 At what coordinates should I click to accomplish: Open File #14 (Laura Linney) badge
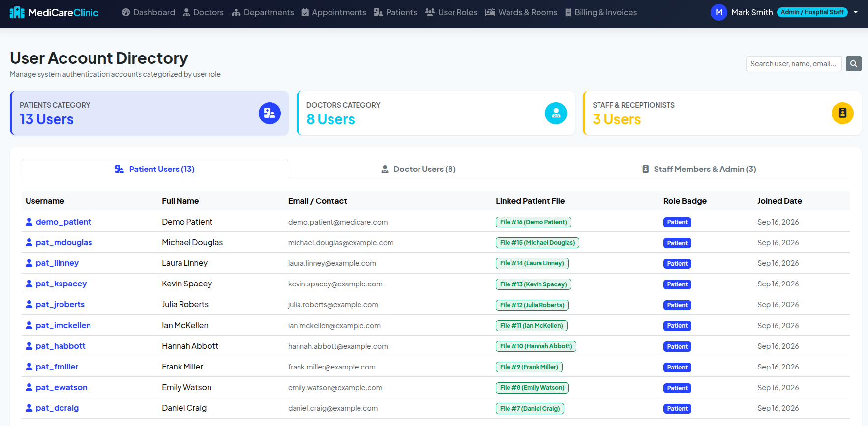tap(532, 263)
